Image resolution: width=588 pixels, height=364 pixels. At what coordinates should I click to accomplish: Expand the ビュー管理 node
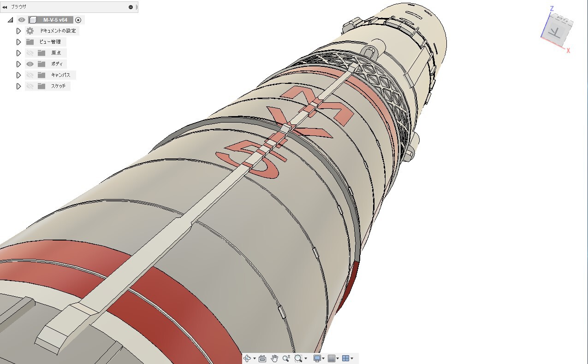click(19, 42)
